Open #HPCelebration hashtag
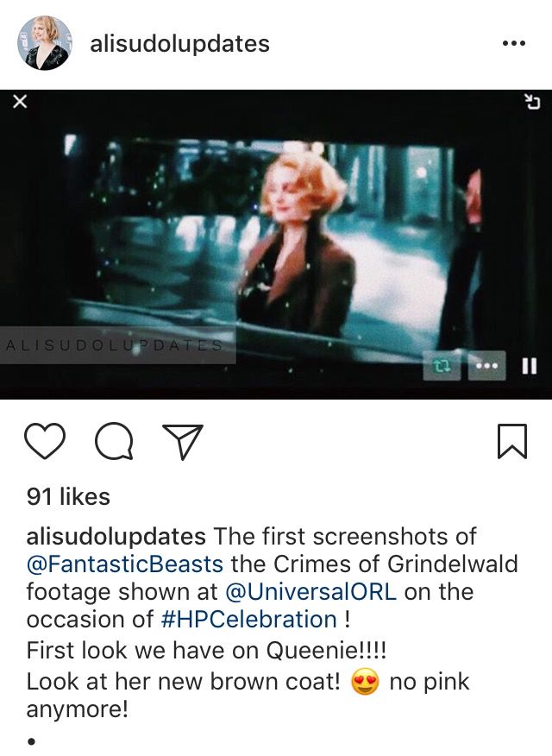Image resolution: width=552 pixels, height=756 pixels. 248,619
